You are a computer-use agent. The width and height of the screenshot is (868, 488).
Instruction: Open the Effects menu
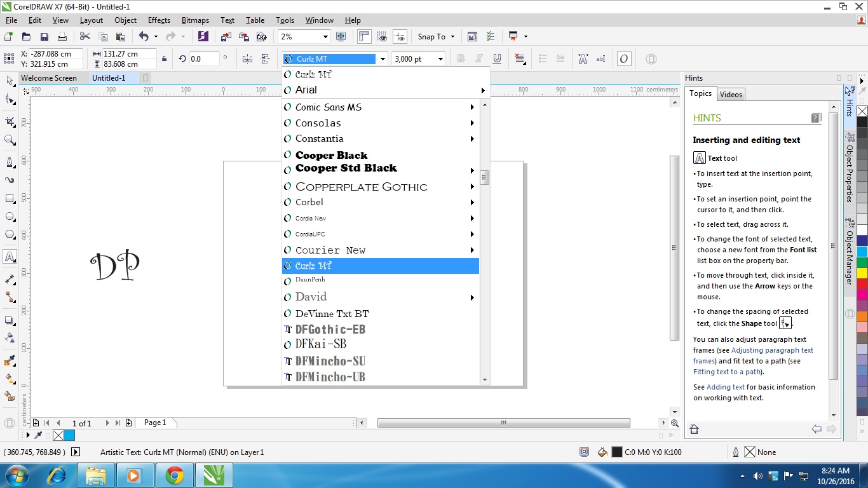click(x=159, y=20)
